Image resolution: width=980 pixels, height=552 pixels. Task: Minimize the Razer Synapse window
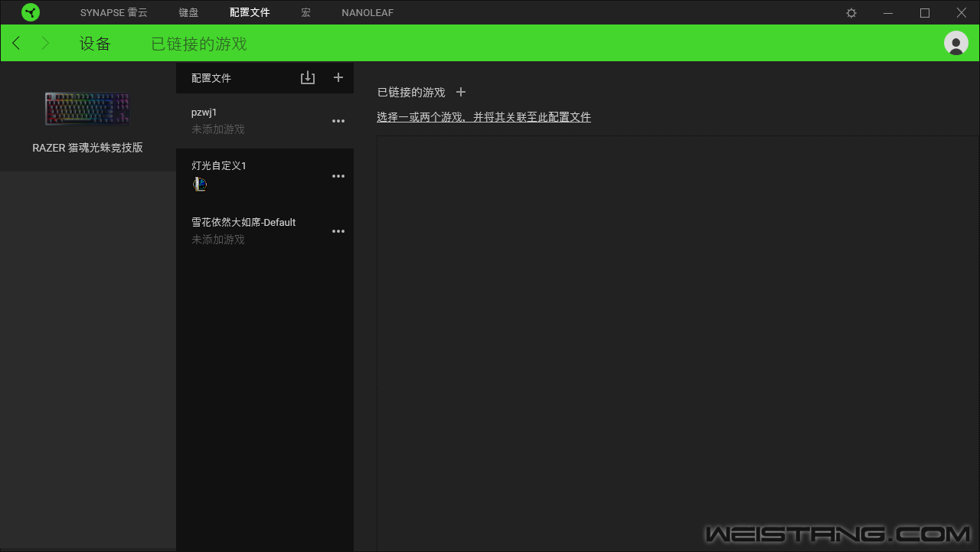point(888,13)
